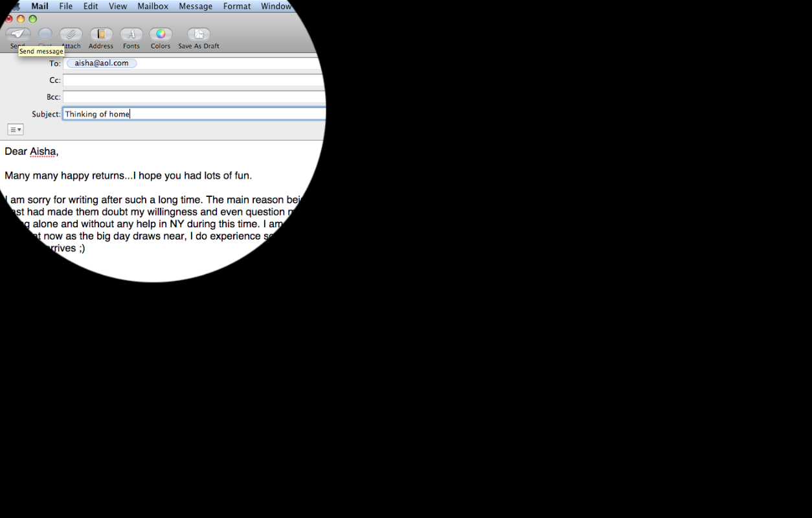Open the Edit menu
Image resolution: width=812 pixels, height=518 pixels.
[x=91, y=6]
